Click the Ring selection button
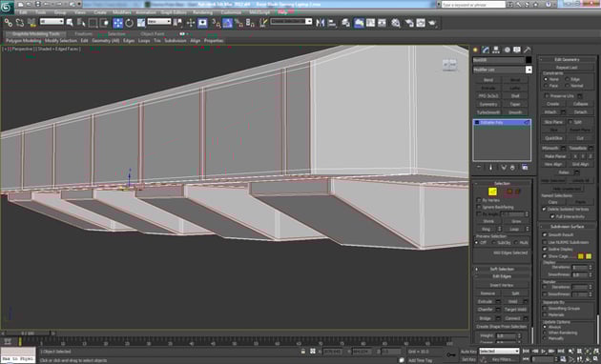Viewport: 601px width, 364px height. [486, 230]
